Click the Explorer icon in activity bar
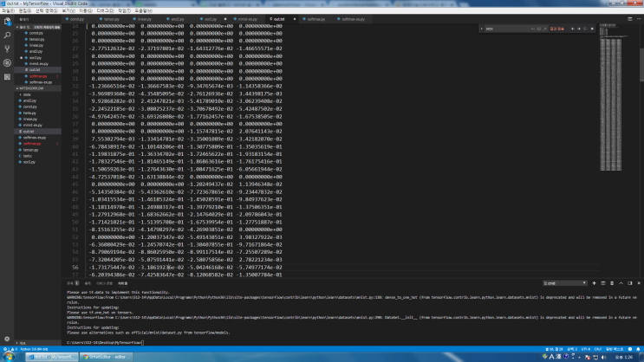The width and height of the screenshot is (644, 362). click(x=7, y=23)
